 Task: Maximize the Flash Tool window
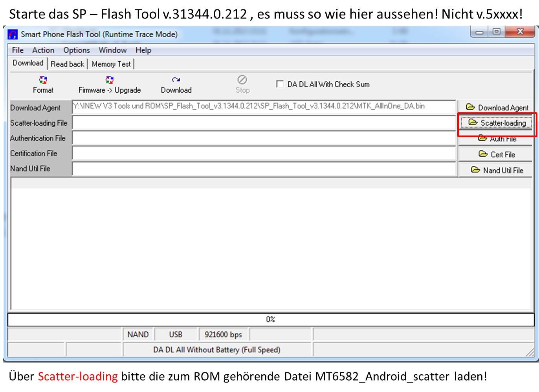point(497,31)
